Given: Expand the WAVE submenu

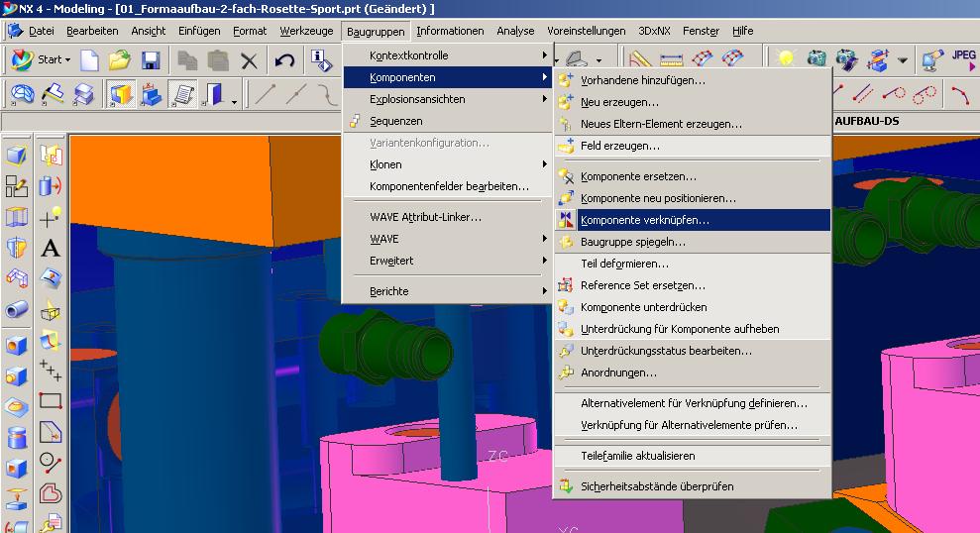Looking at the screenshot, I should (x=448, y=239).
